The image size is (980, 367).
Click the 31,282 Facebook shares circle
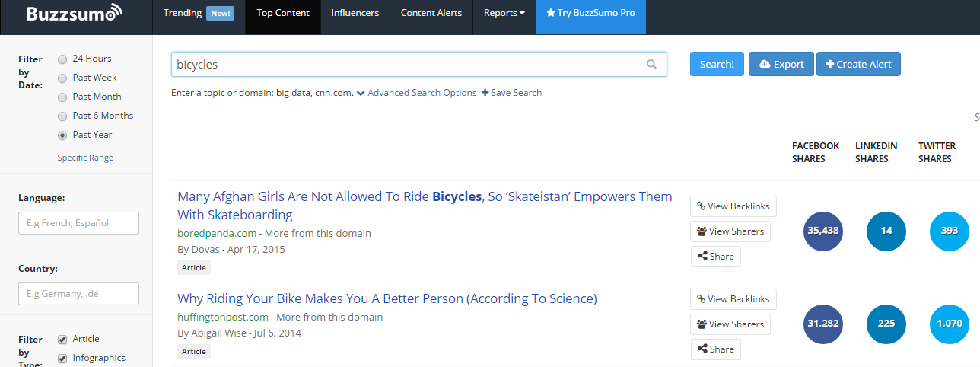pyautogui.click(x=823, y=324)
